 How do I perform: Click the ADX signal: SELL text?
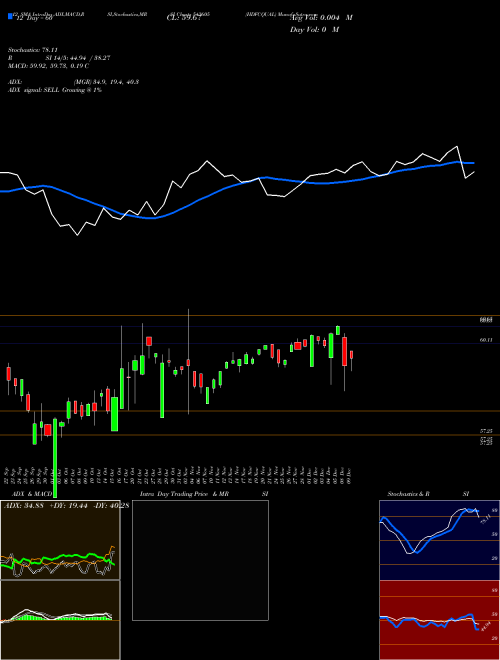point(34,90)
